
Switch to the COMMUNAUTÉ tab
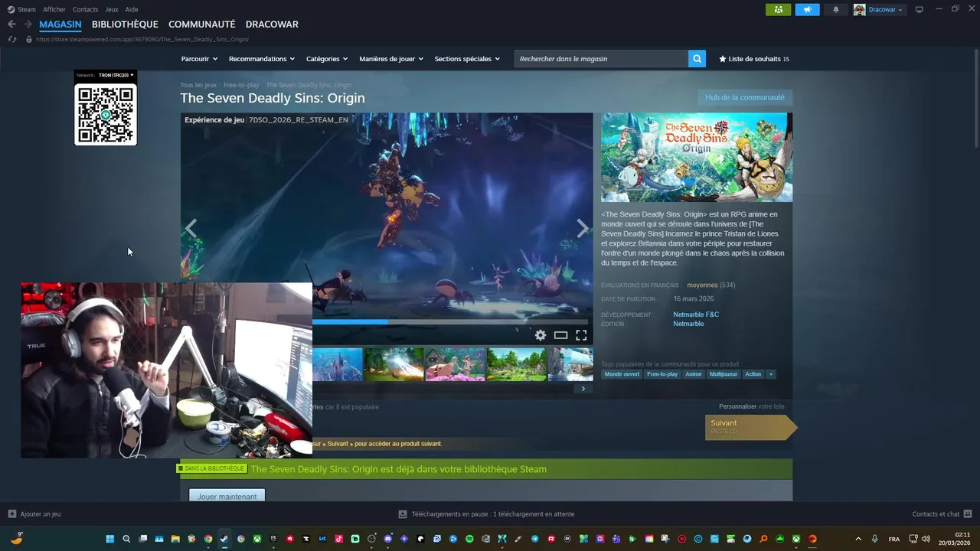(202, 24)
